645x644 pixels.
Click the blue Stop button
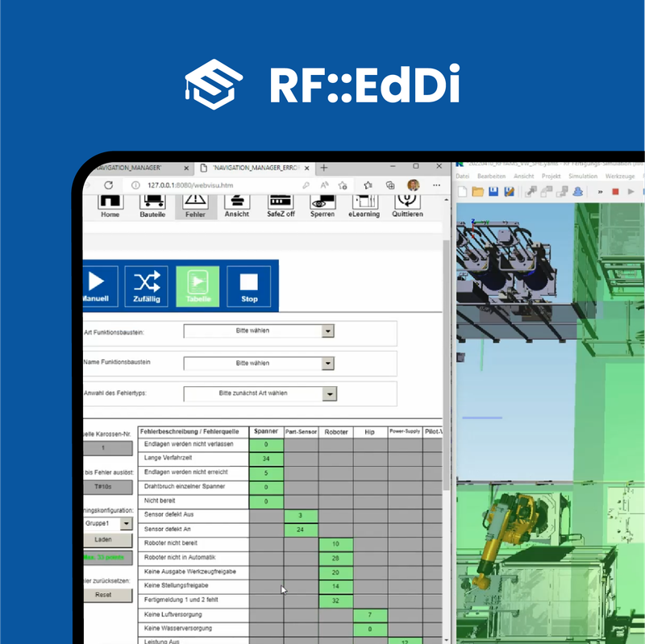249,286
